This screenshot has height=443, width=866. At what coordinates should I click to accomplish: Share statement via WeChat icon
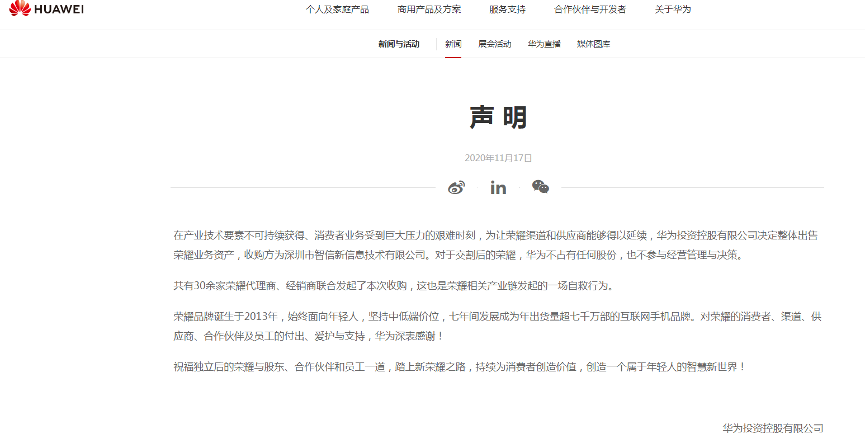pyautogui.click(x=540, y=187)
